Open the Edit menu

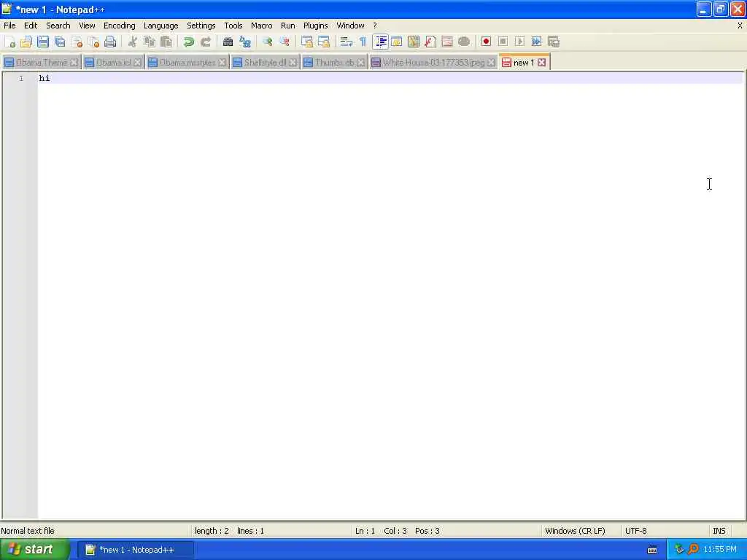click(x=31, y=26)
